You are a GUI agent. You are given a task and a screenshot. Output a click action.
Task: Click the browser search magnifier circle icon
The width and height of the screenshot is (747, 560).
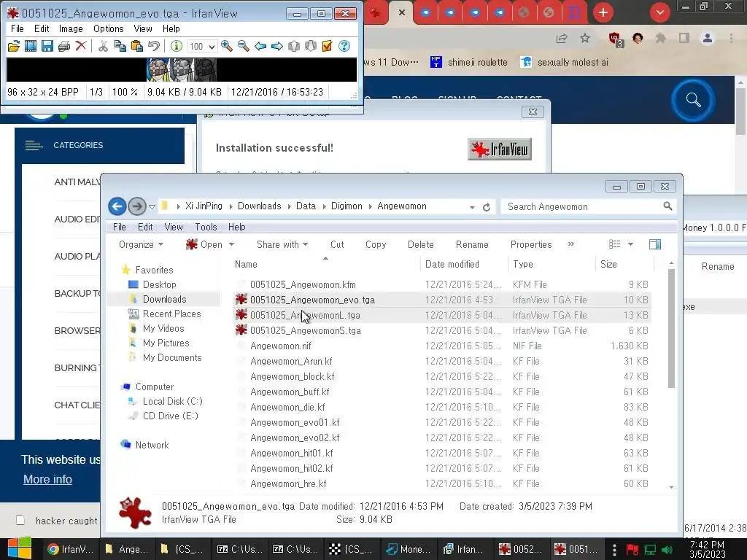(x=693, y=100)
